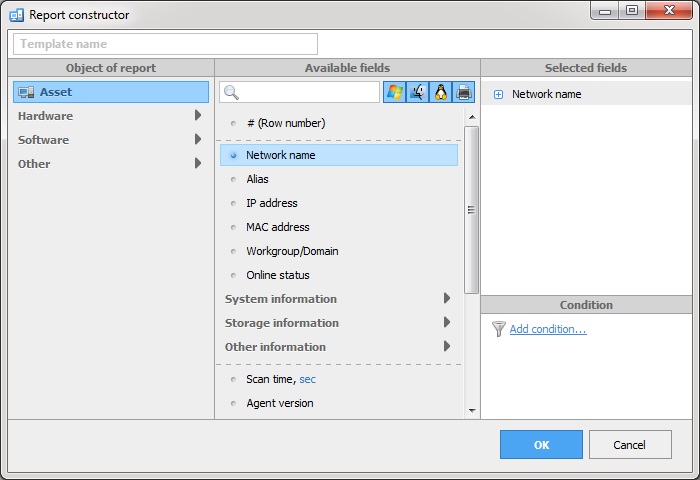Click the Report constructor window icon

(x=17, y=15)
